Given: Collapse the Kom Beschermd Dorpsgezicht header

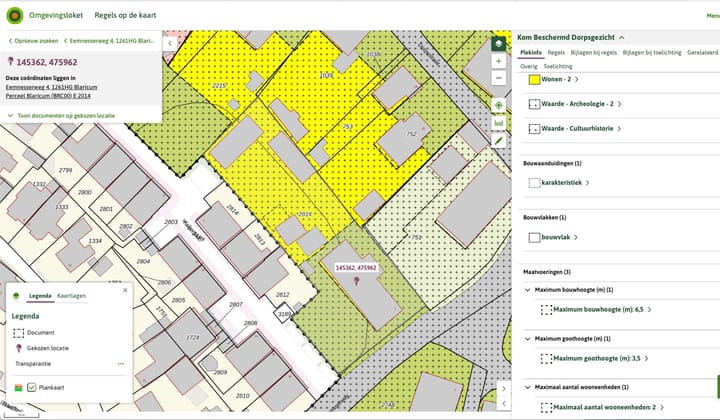Looking at the screenshot, I should point(622,37).
